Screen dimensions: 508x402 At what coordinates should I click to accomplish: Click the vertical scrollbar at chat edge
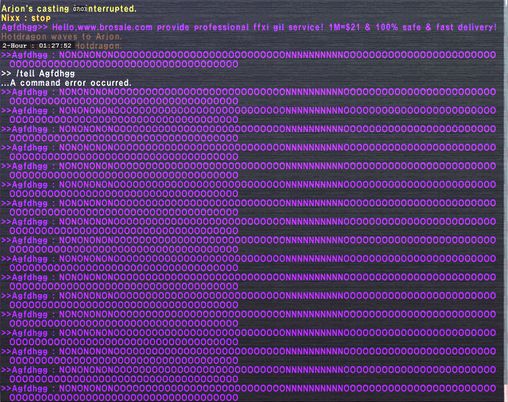(x=506, y=200)
